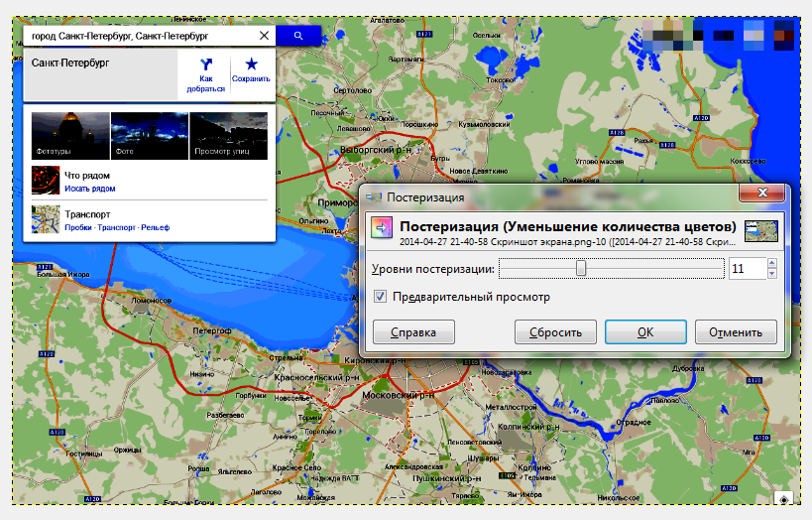Click the Posterize slider handle
This screenshot has width=812, height=520.
(x=581, y=268)
